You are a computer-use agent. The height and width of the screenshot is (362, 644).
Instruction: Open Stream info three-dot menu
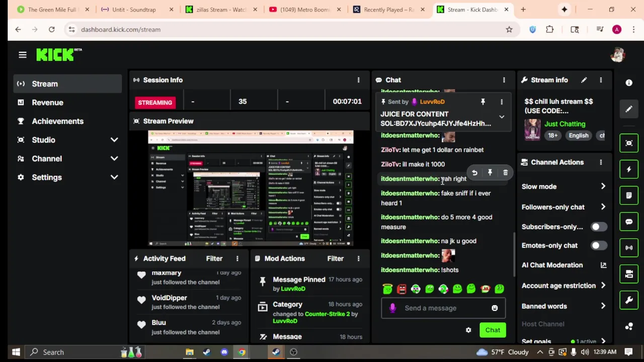click(x=600, y=80)
